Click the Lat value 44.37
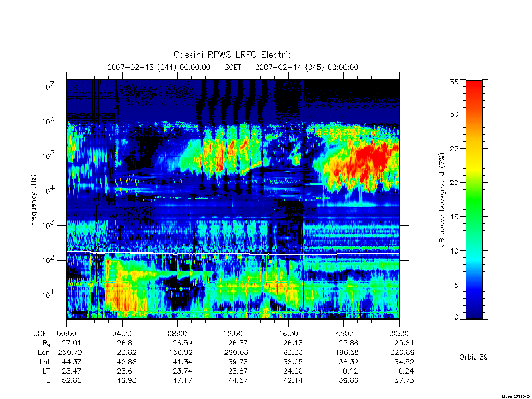This screenshot has width=532, height=399. tap(72, 362)
